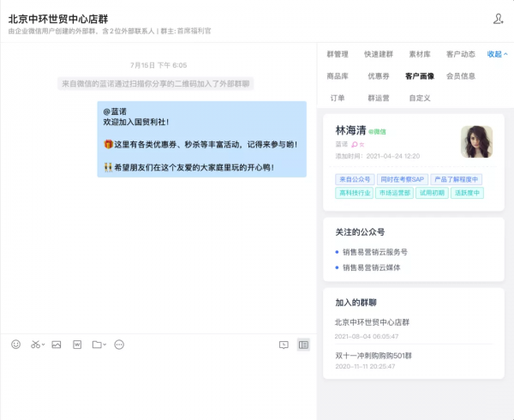This screenshot has height=420, width=514.
Task: Open the 群运营 tab
Action: point(379,98)
